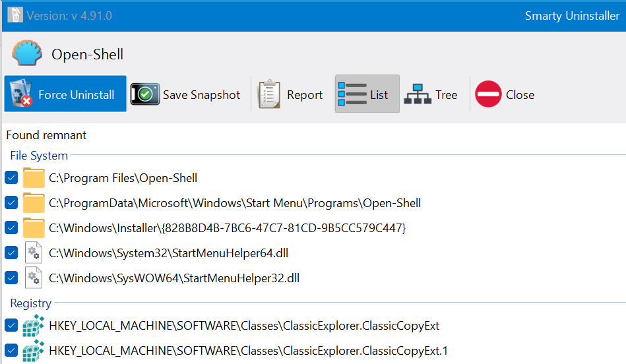
Task: Click the StartMenuHelper64.dll file icon
Action: point(33,253)
